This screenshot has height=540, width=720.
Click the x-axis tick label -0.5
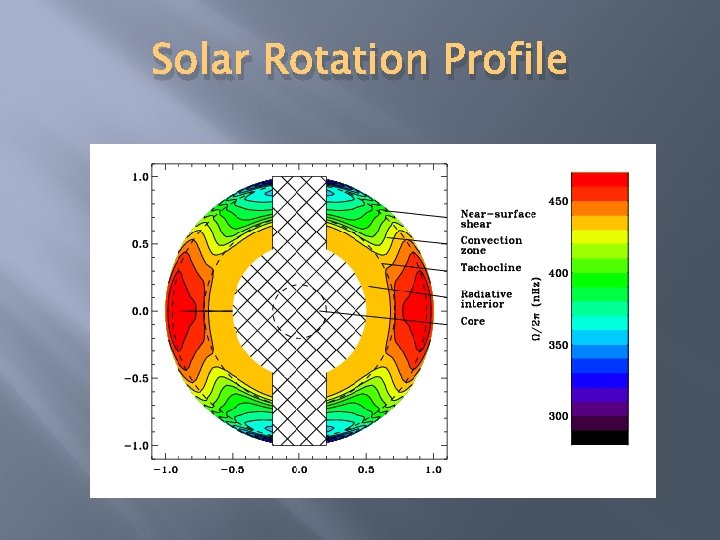(232, 470)
